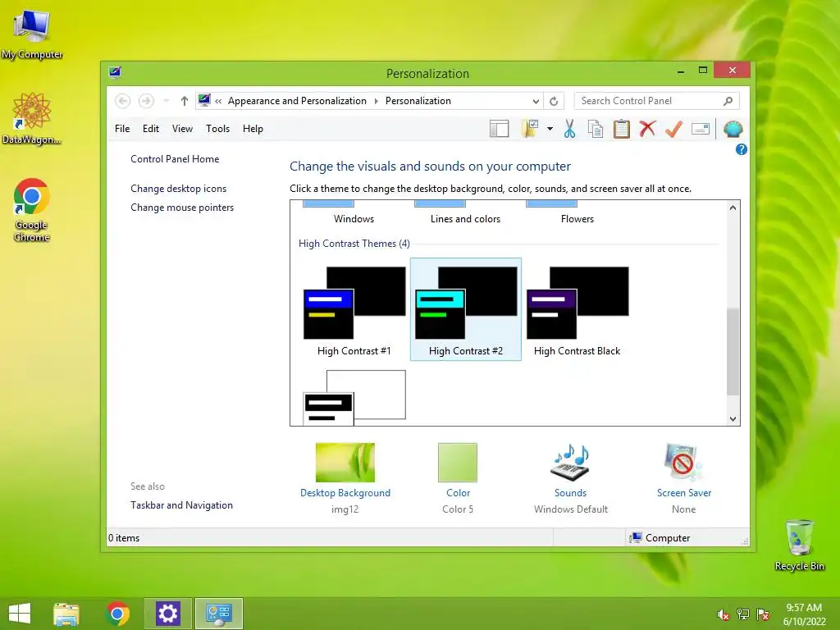
Task: Select the Lines and colors theme
Action: [x=465, y=218]
